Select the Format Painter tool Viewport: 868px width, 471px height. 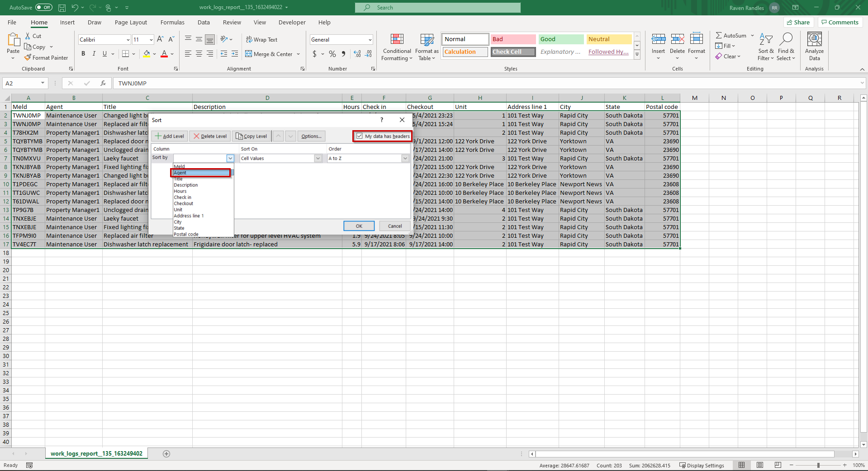click(46, 58)
